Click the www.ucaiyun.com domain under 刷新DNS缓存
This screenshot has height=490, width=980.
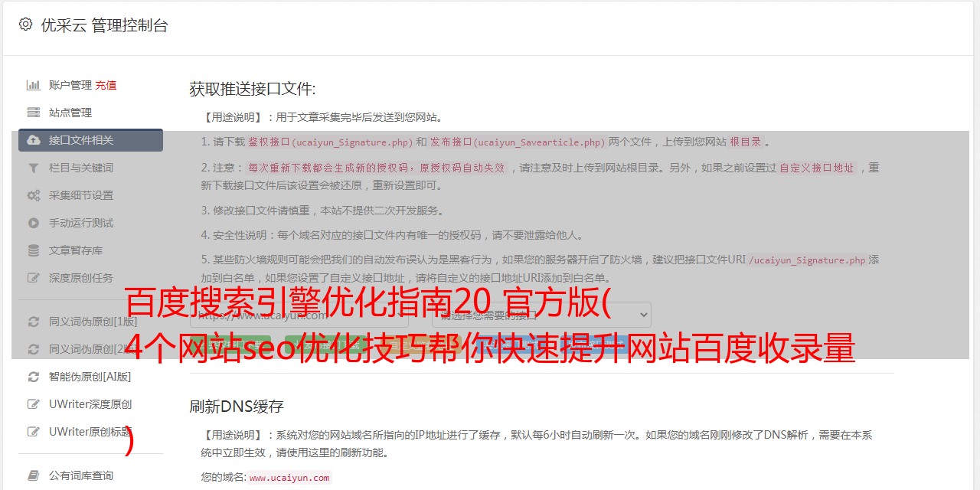coord(289,478)
